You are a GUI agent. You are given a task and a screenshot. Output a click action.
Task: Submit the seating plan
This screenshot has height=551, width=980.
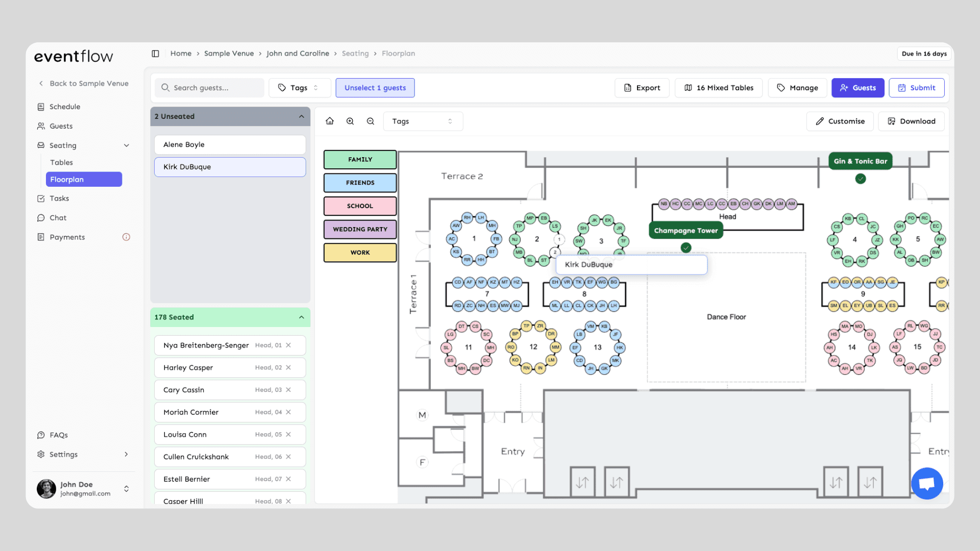[917, 88]
